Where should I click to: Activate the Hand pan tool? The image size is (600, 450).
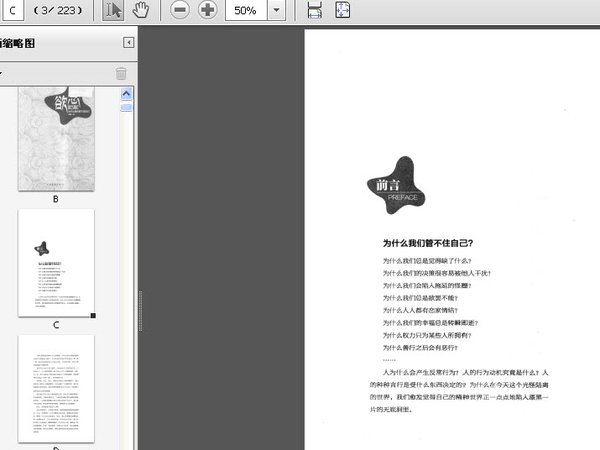pyautogui.click(x=141, y=11)
